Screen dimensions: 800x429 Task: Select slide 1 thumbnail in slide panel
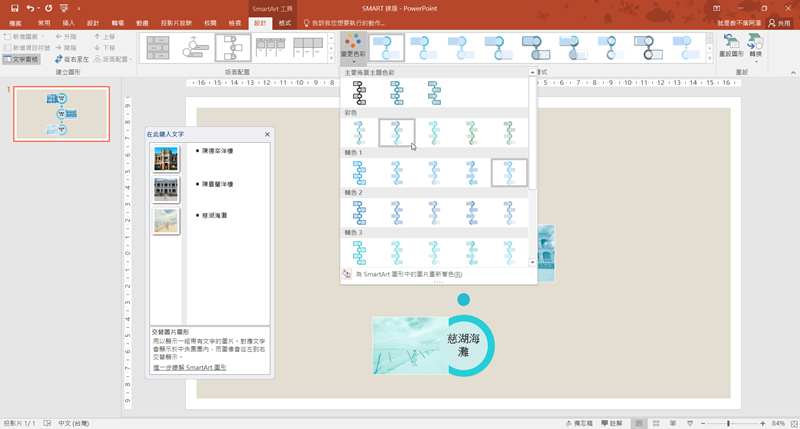61,114
